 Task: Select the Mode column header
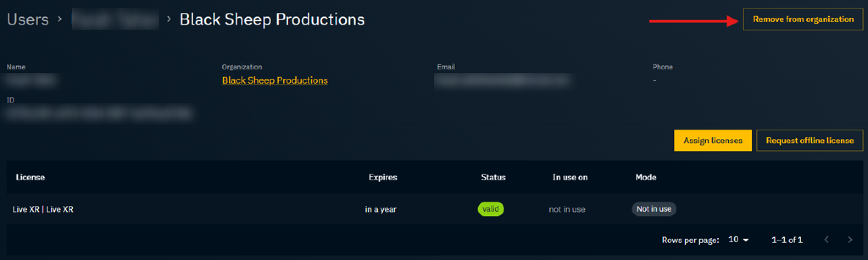645,177
